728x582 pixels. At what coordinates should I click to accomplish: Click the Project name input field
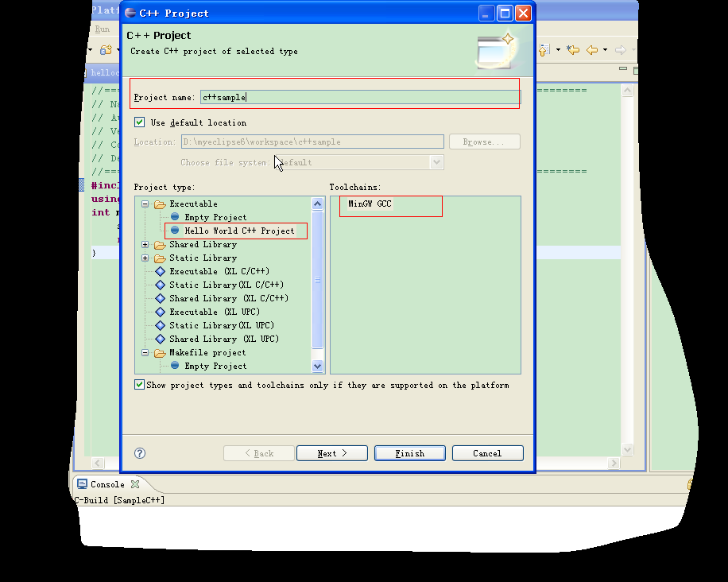tap(360, 97)
